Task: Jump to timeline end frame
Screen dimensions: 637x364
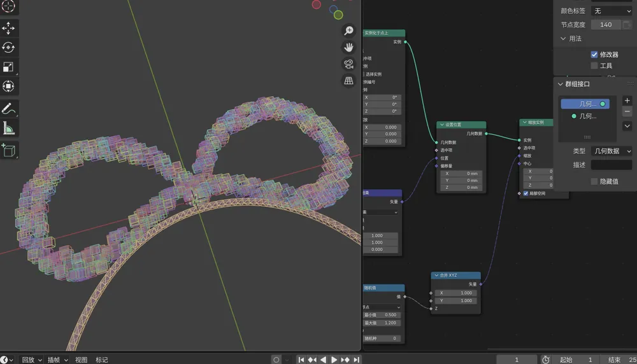Action: pos(356,360)
